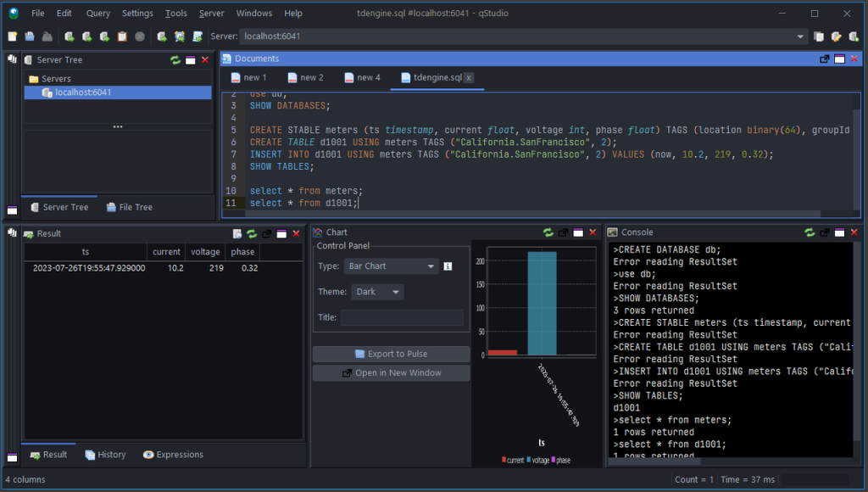Refresh the Chart panel
Viewport: 868px width, 492px height.
pos(548,232)
